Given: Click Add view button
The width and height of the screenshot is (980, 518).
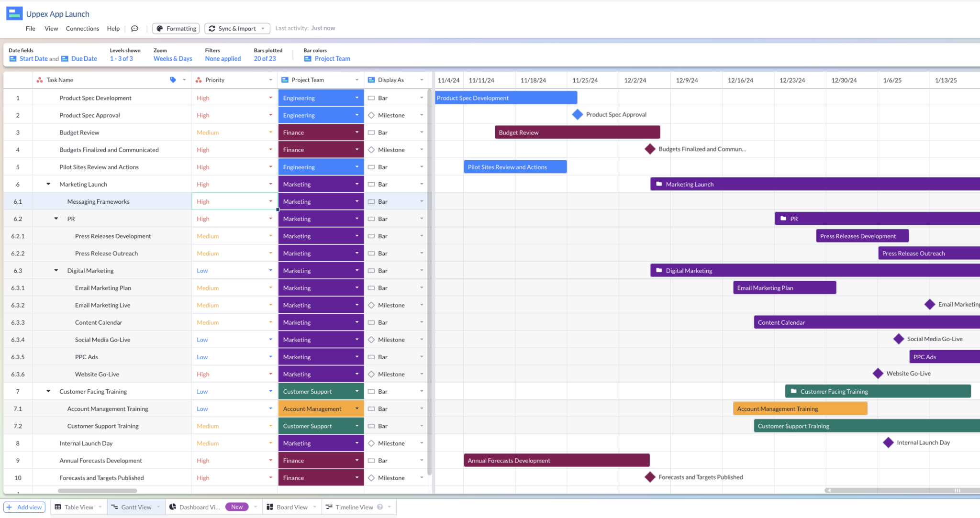Looking at the screenshot, I should 24,507.
